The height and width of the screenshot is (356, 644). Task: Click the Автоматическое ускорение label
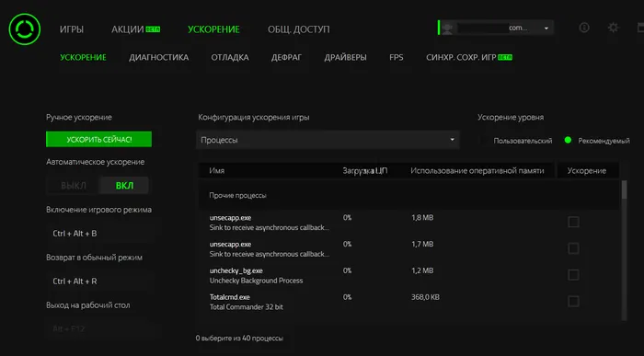(x=96, y=162)
